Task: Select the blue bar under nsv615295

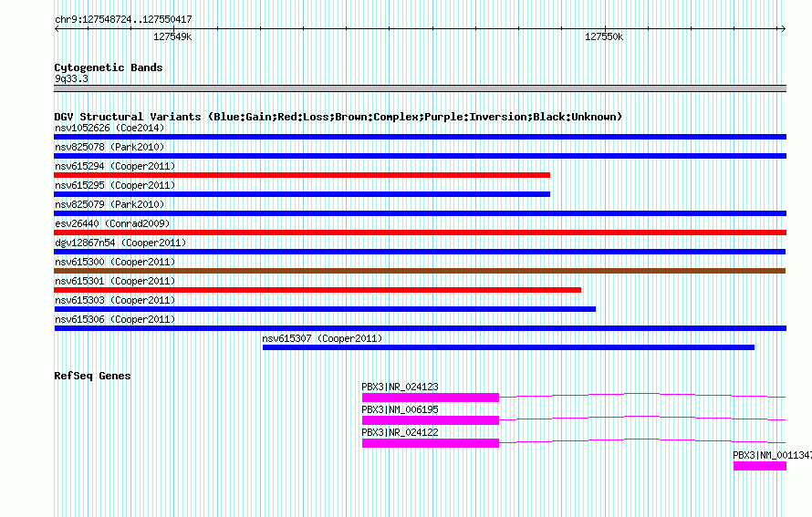Action: click(x=302, y=194)
